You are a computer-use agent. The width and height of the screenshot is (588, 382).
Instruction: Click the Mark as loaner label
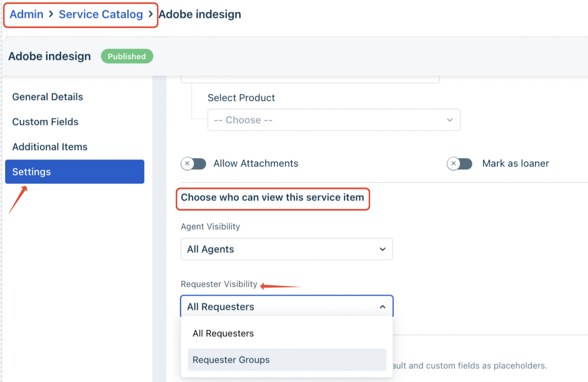pyautogui.click(x=516, y=163)
